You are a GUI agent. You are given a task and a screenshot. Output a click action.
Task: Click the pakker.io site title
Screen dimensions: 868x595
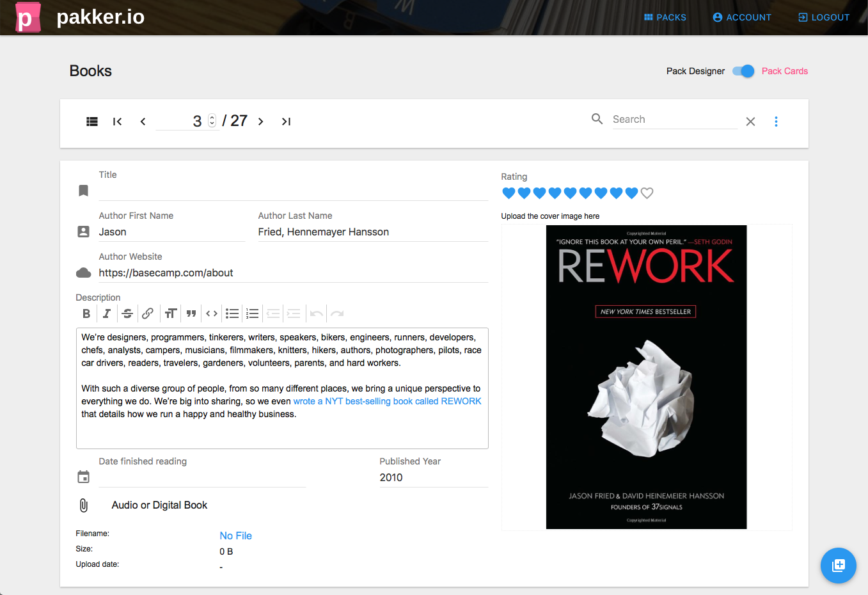pyautogui.click(x=100, y=17)
